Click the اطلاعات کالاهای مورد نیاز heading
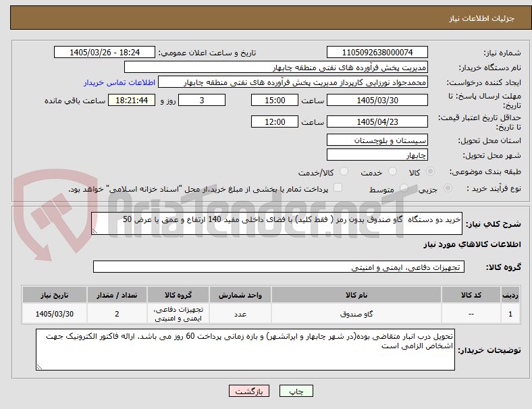The image size is (532, 409). 472,244
